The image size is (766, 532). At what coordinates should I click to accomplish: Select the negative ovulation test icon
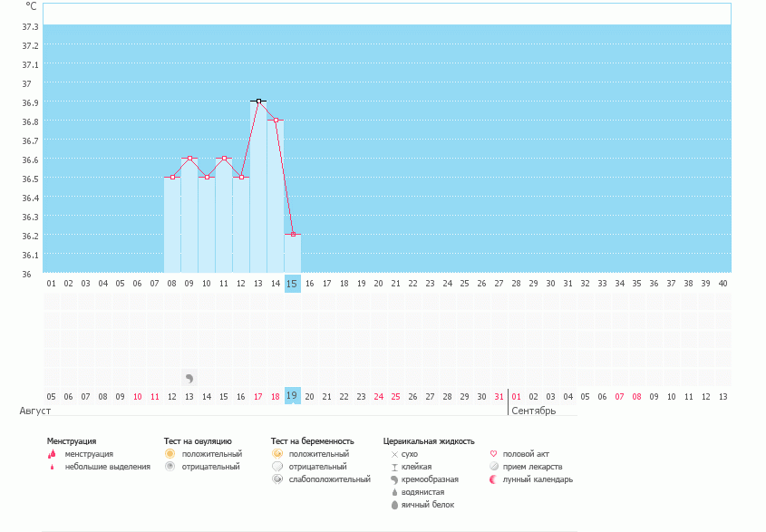pos(170,467)
